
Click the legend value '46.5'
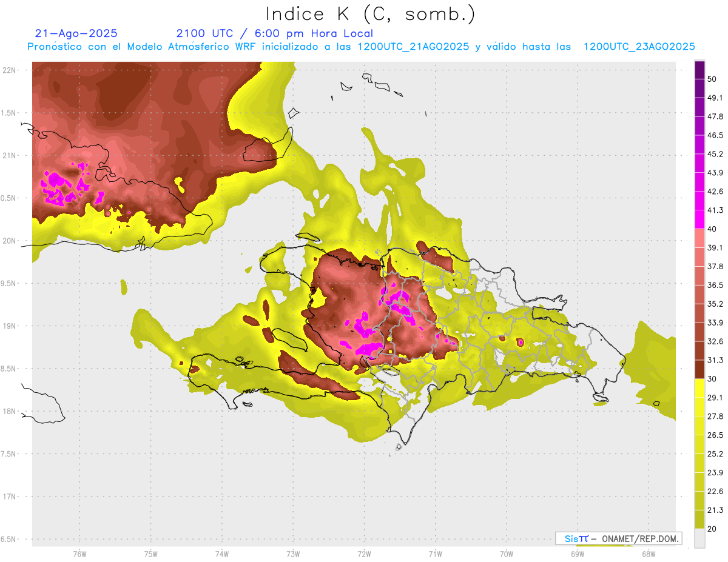(715, 135)
